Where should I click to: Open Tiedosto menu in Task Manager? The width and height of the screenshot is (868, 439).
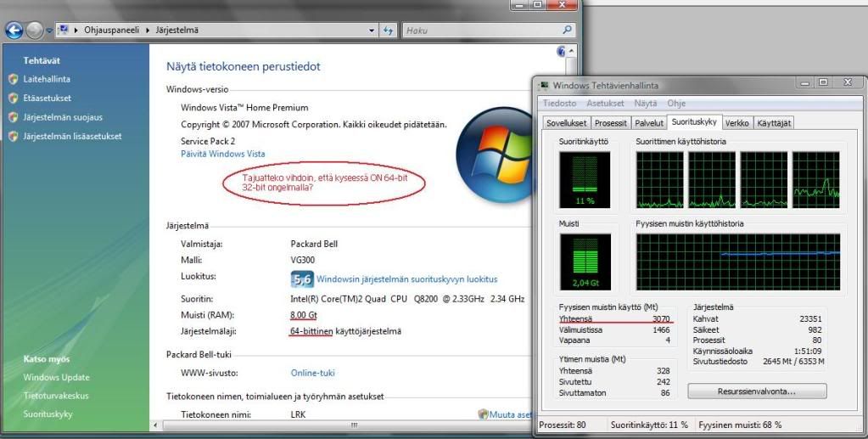coord(559,104)
